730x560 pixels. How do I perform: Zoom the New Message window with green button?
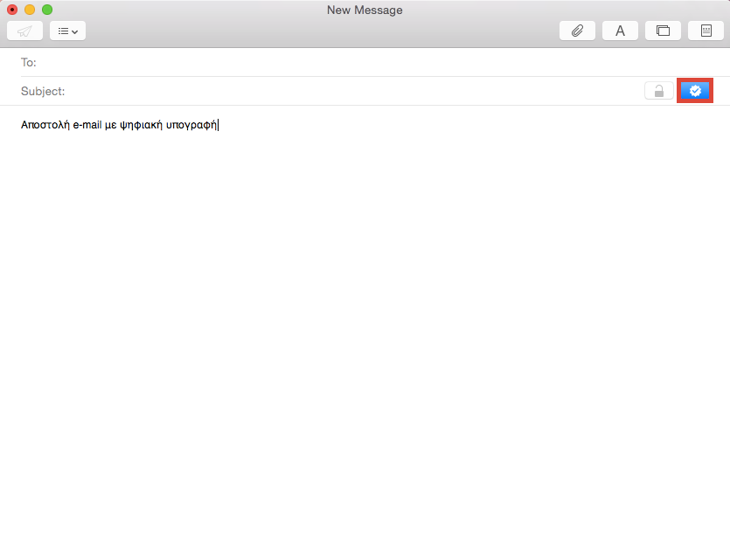tap(47, 10)
